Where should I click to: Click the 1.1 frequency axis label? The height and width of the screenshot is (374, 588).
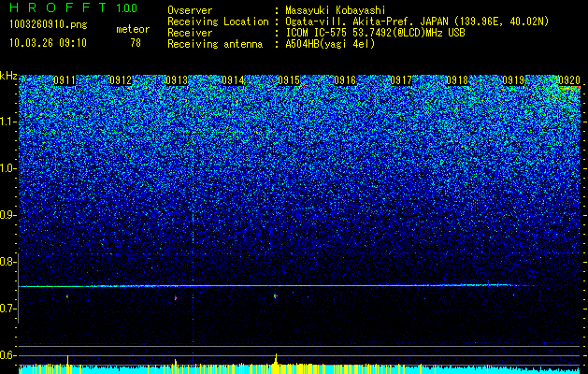click(x=7, y=122)
